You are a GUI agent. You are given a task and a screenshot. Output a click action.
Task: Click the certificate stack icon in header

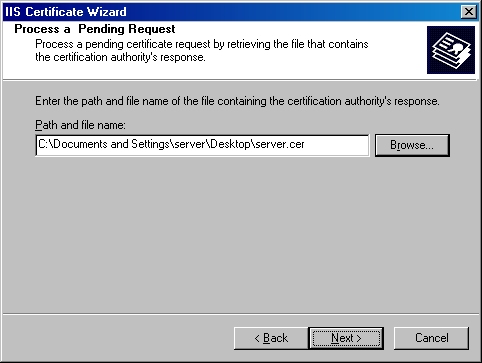451,50
